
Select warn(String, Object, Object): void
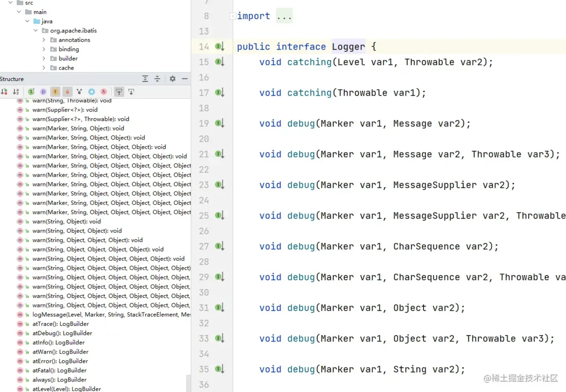[x=77, y=231]
